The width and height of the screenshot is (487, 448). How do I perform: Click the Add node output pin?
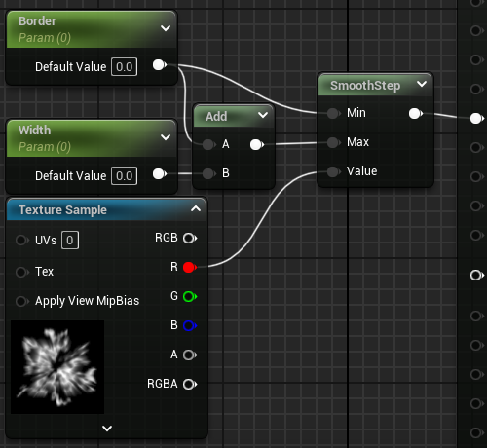coord(257,145)
